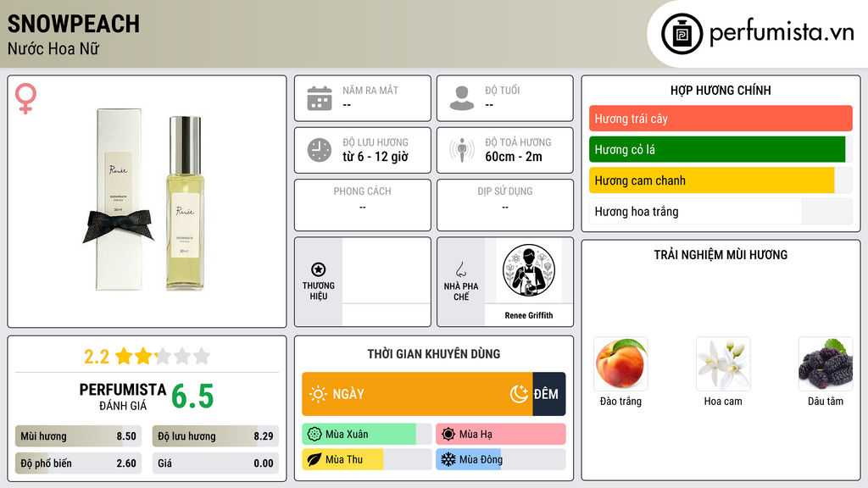Click the clock icon for Độ Lưu Hương
The width and height of the screenshot is (868, 488).
320,150
